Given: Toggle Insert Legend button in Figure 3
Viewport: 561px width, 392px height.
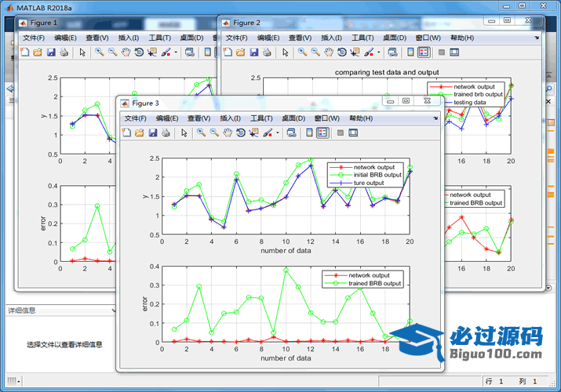Looking at the screenshot, I should click(322, 133).
